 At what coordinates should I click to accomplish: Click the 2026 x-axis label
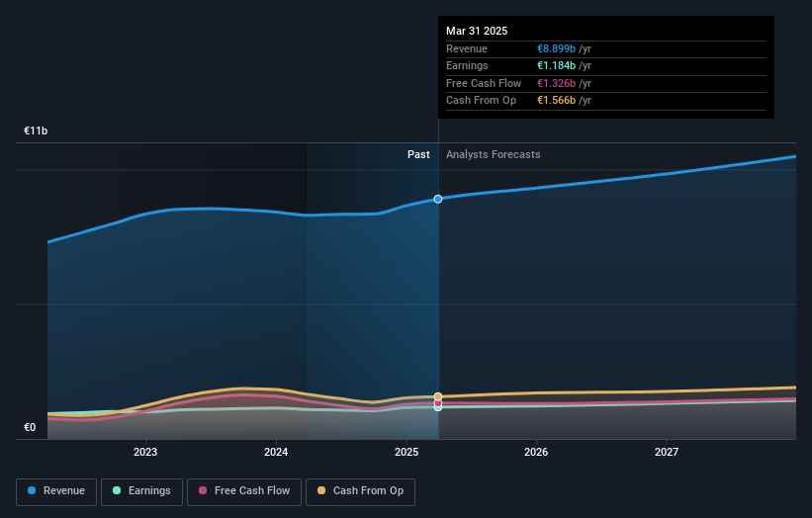[x=536, y=453]
